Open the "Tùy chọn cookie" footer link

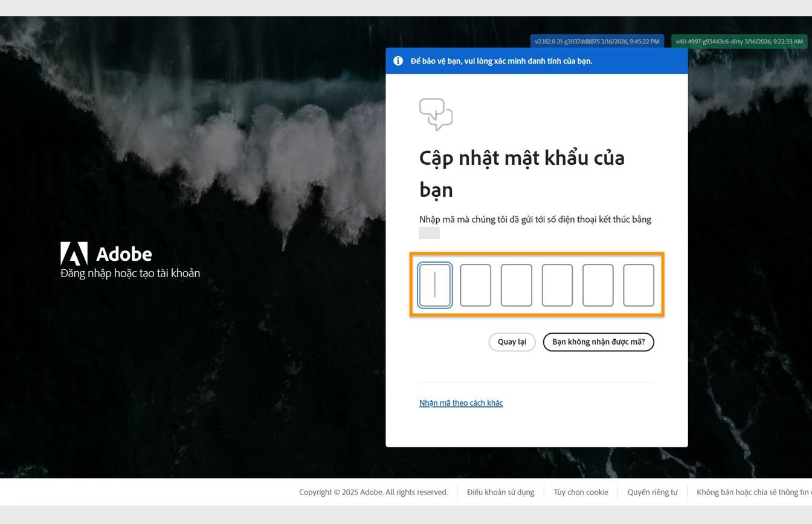click(581, 492)
